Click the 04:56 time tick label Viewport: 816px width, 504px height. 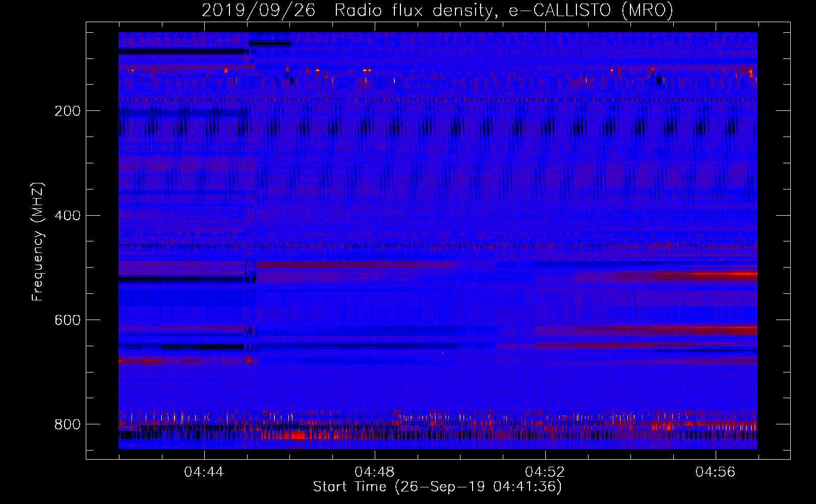pos(716,472)
